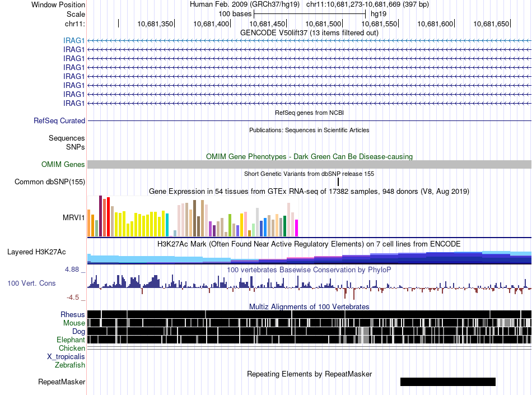Click the -4.5 lower scale value
The width and height of the screenshot is (532, 395).
pyautogui.click(x=73, y=298)
